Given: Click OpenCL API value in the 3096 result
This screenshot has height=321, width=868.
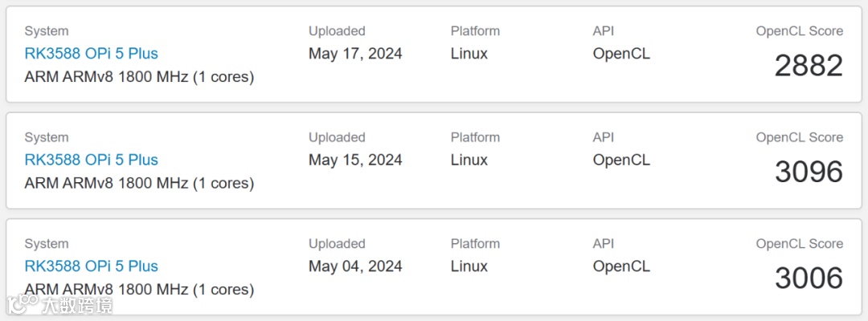Looking at the screenshot, I should [x=621, y=160].
